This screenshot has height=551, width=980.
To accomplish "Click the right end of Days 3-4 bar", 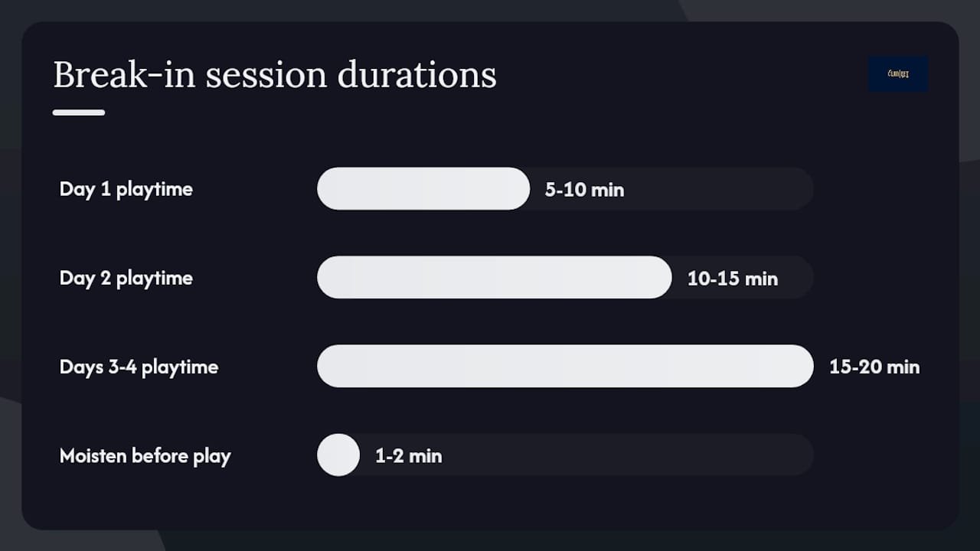I will [x=802, y=366].
